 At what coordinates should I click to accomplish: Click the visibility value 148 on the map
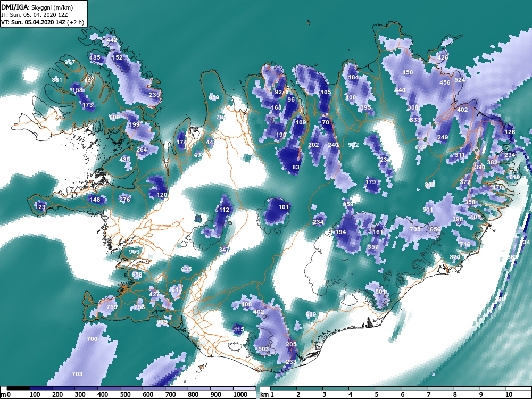95,199
